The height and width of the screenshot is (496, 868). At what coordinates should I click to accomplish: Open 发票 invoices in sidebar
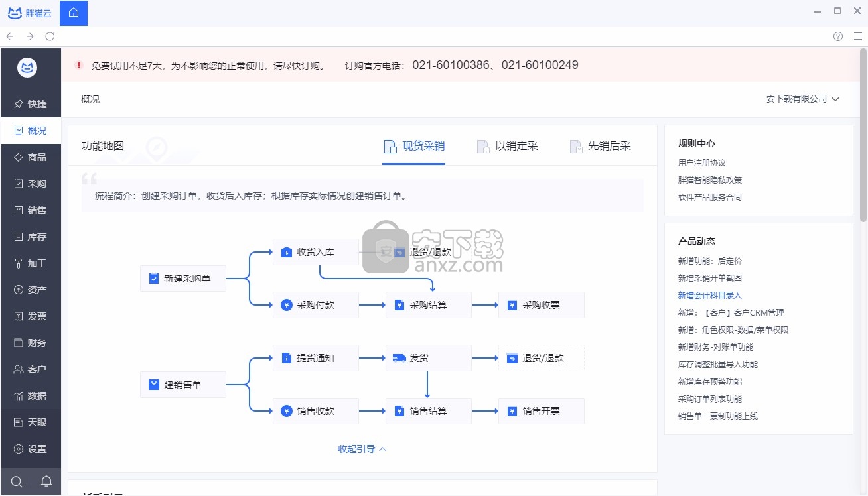pos(31,316)
